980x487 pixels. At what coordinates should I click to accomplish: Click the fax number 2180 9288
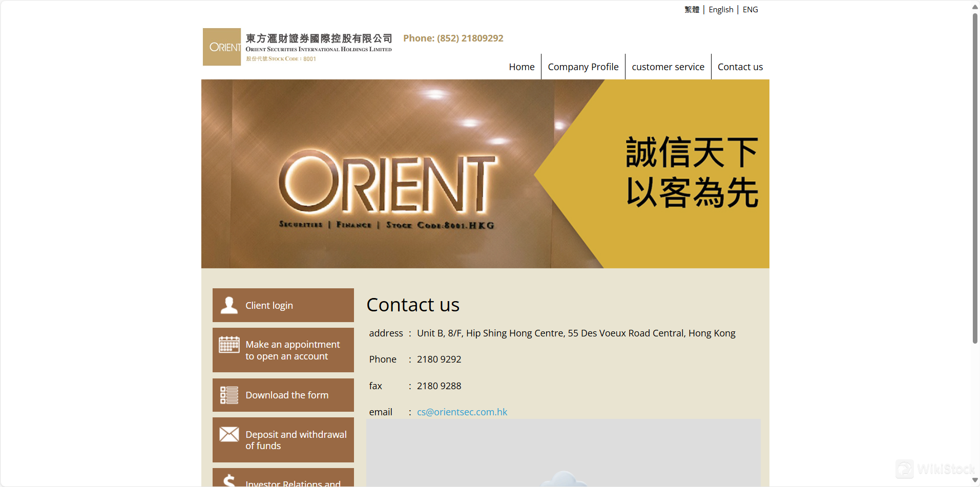[x=439, y=386]
